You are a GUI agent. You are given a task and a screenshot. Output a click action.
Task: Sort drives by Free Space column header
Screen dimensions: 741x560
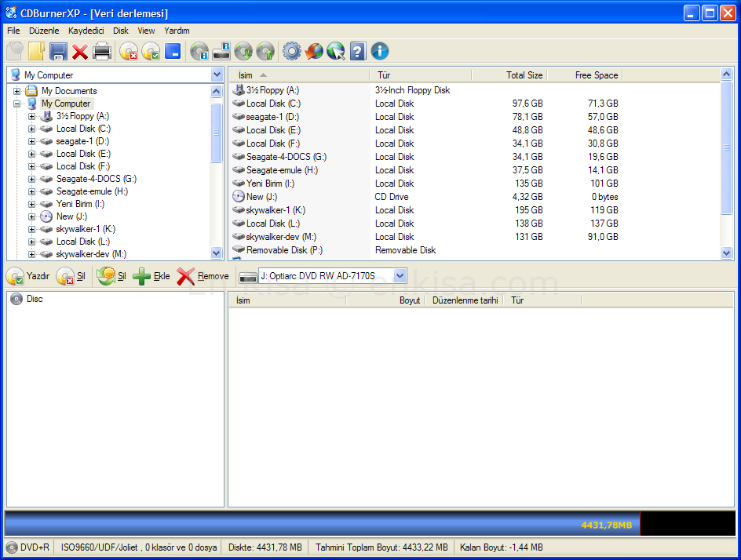point(584,75)
